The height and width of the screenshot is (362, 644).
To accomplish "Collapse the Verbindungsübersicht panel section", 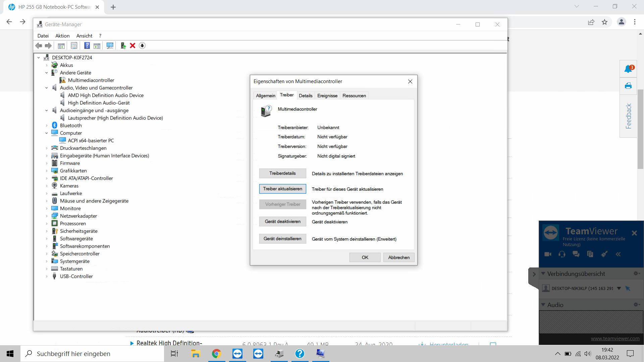I will [x=543, y=274].
